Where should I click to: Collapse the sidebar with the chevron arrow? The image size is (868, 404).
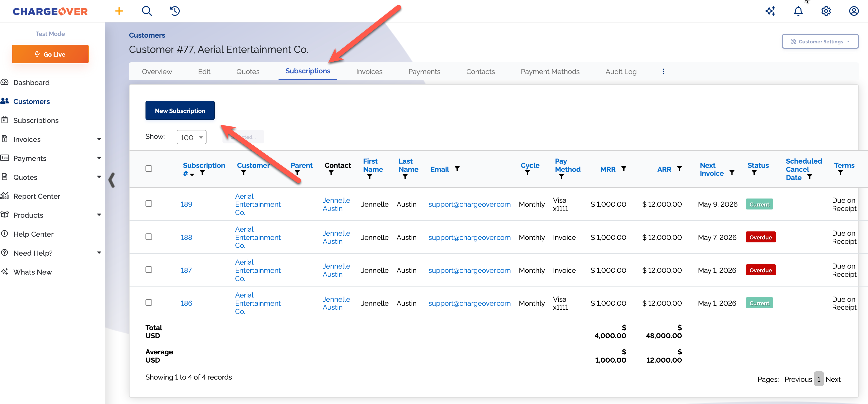tap(112, 180)
